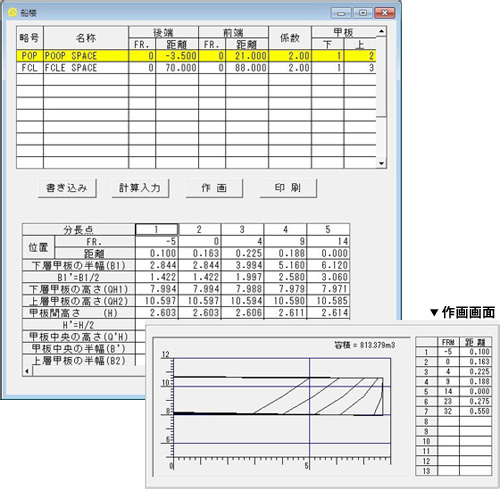Click distance value 0.225 in station 3
Image resolution: width=500 pixels, height=490 pixels.
tap(242, 253)
